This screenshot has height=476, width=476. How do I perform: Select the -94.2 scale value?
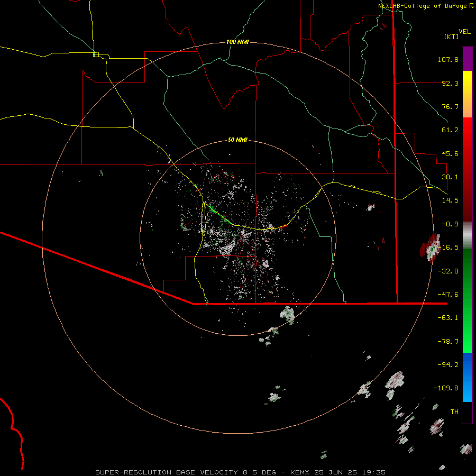pos(448,365)
